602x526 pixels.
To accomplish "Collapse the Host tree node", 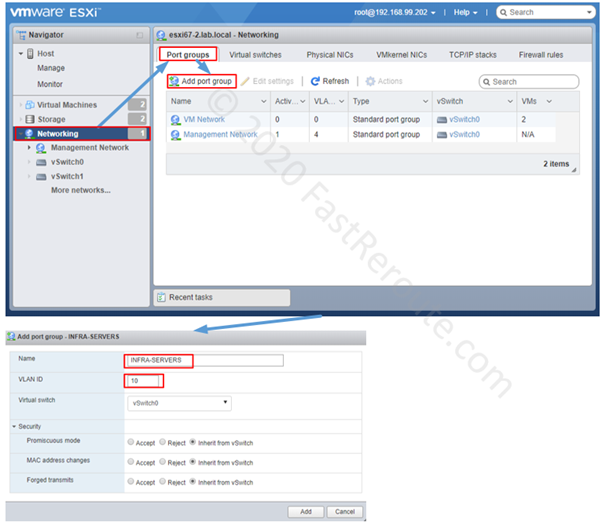I will pos(21,54).
